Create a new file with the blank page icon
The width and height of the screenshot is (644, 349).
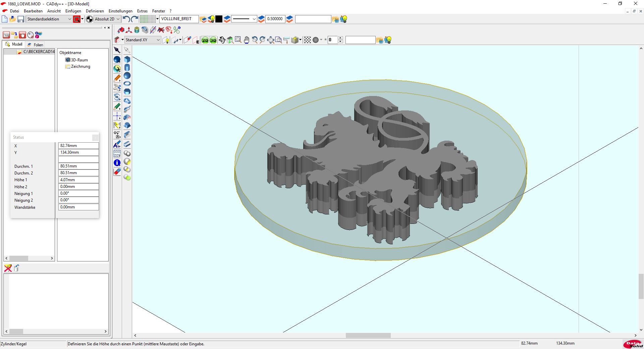coord(5,19)
